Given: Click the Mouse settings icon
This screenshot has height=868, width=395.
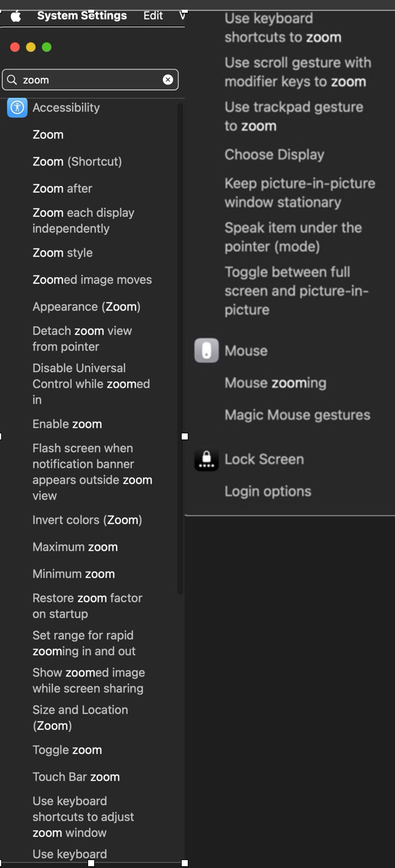Looking at the screenshot, I should tap(206, 351).
